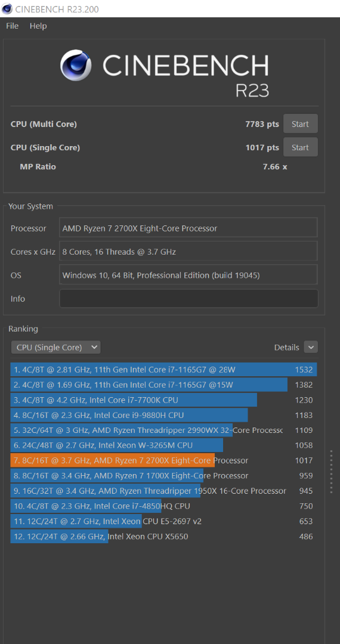This screenshot has width=340, height=644.
Task: Expand the Details dropdown arrow
Action: [x=311, y=348]
